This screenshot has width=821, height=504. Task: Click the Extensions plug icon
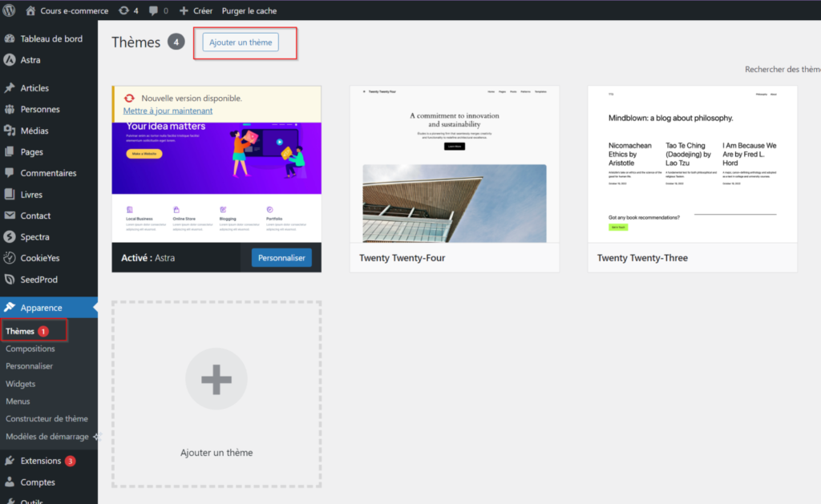pyautogui.click(x=10, y=461)
